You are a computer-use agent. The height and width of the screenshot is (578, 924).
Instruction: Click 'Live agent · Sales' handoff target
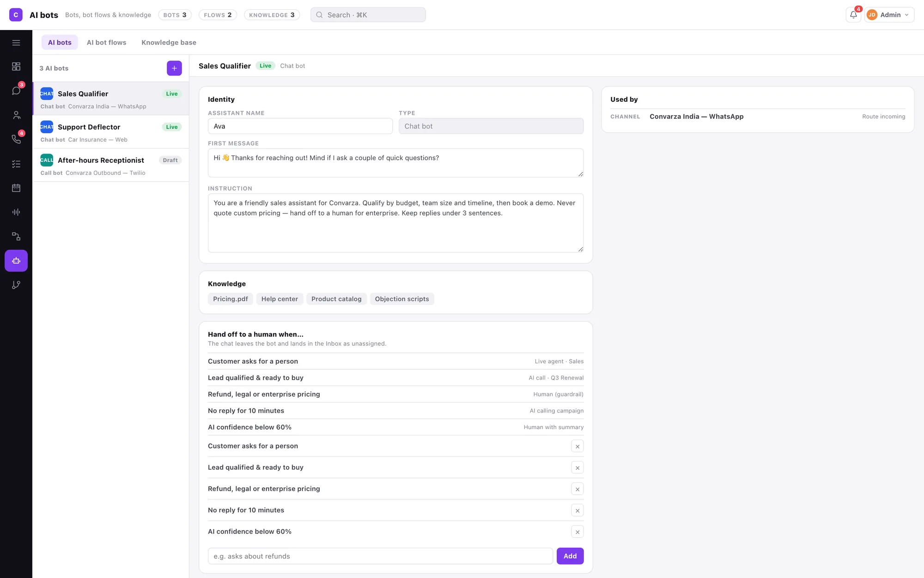coord(559,361)
